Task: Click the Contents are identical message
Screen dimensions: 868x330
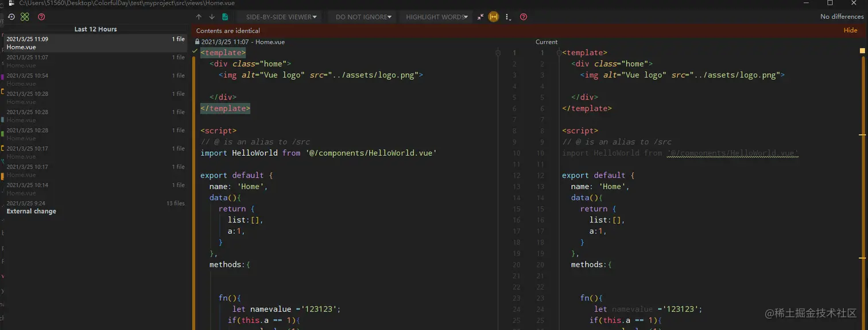Action: [228, 30]
